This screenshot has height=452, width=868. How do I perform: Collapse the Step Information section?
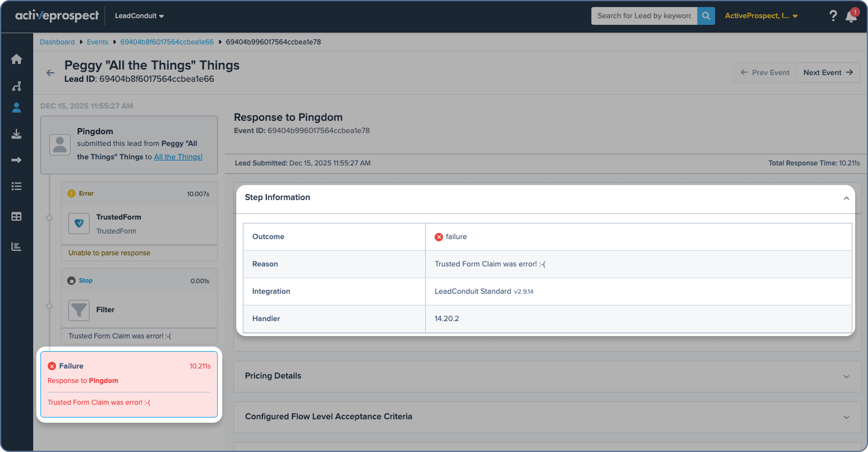846,198
